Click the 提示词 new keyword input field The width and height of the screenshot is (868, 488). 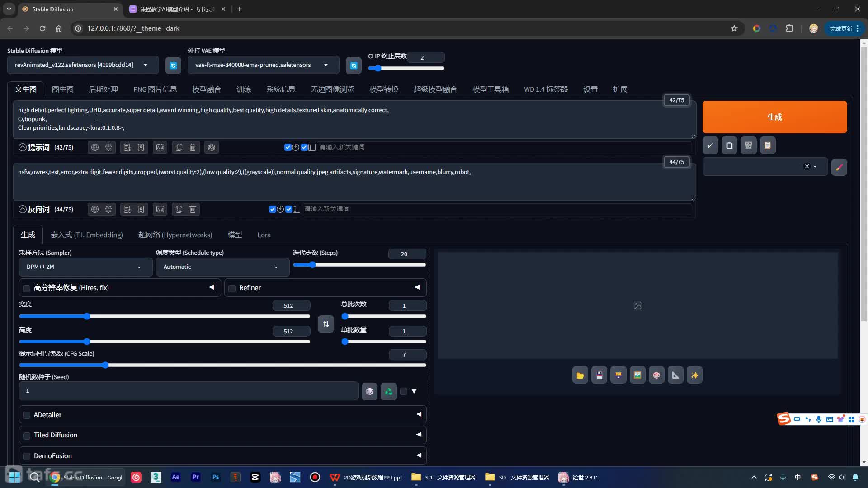(504, 147)
